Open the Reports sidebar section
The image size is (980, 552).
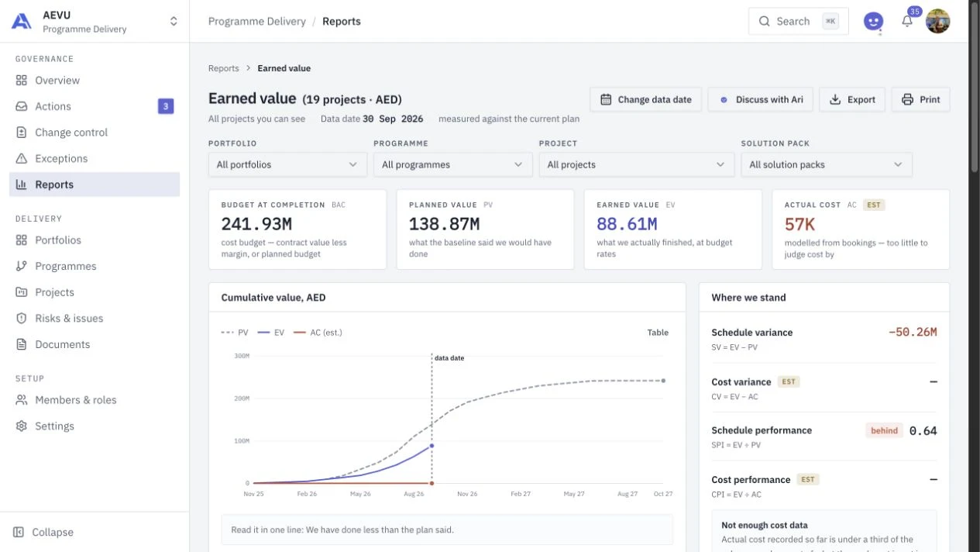(x=95, y=185)
